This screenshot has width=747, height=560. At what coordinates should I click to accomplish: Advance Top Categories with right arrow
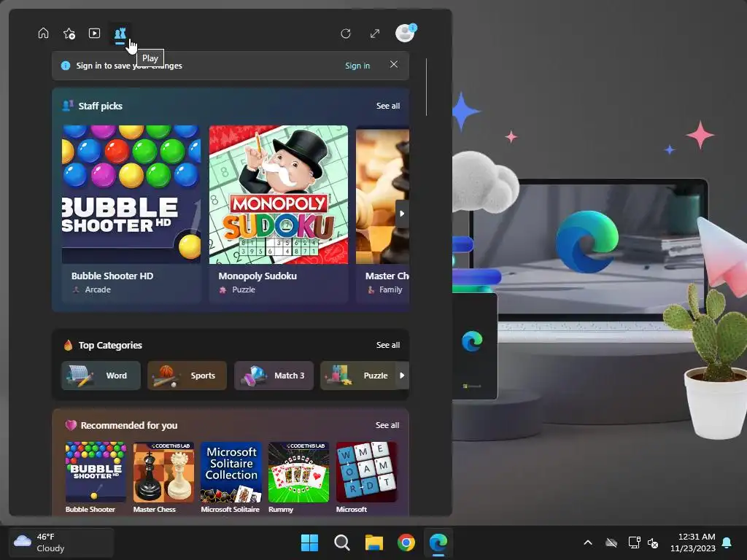click(x=402, y=376)
